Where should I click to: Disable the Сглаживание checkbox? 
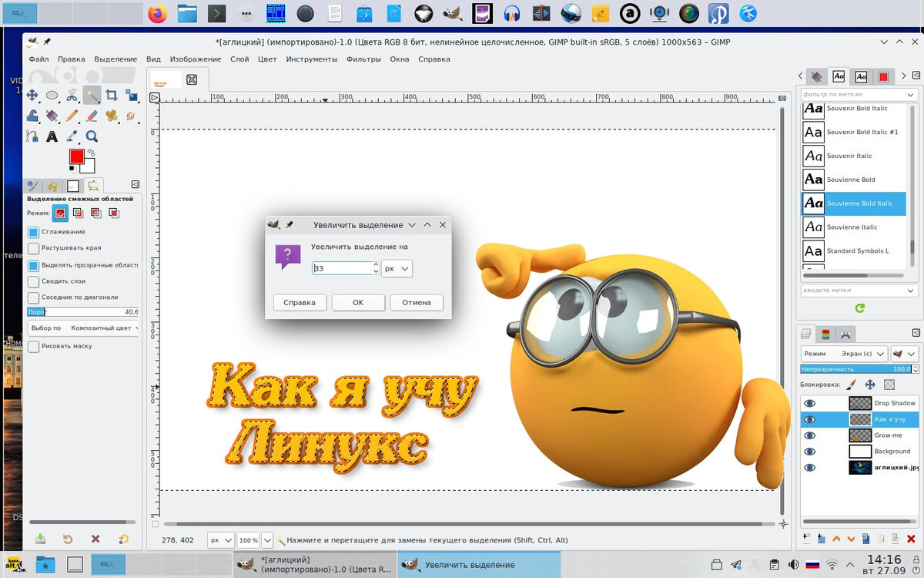33,232
